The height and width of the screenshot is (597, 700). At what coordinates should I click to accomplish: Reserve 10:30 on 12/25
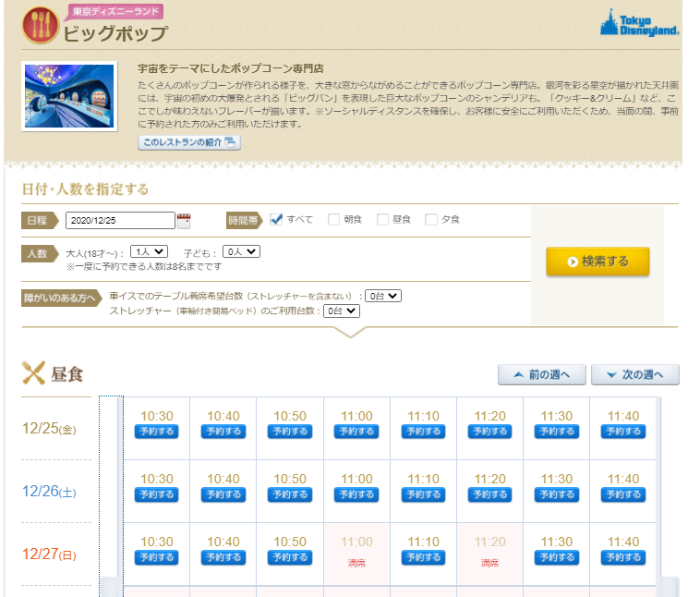tap(157, 432)
